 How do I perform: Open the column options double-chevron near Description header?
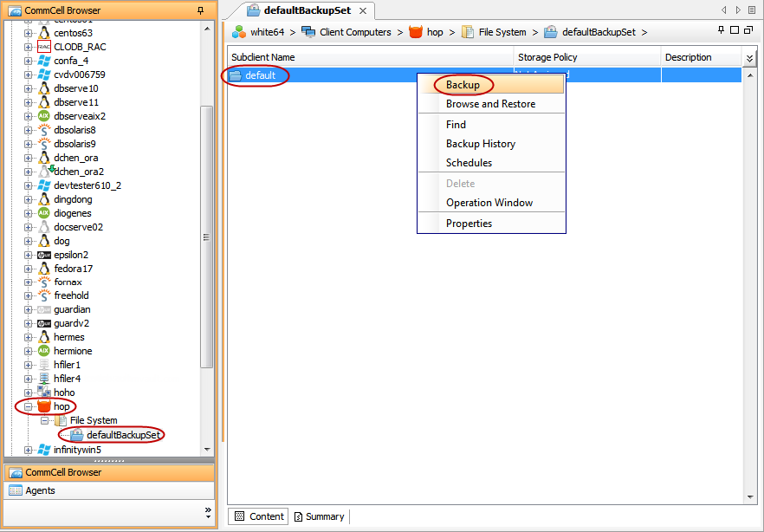click(x=750, y=57)
